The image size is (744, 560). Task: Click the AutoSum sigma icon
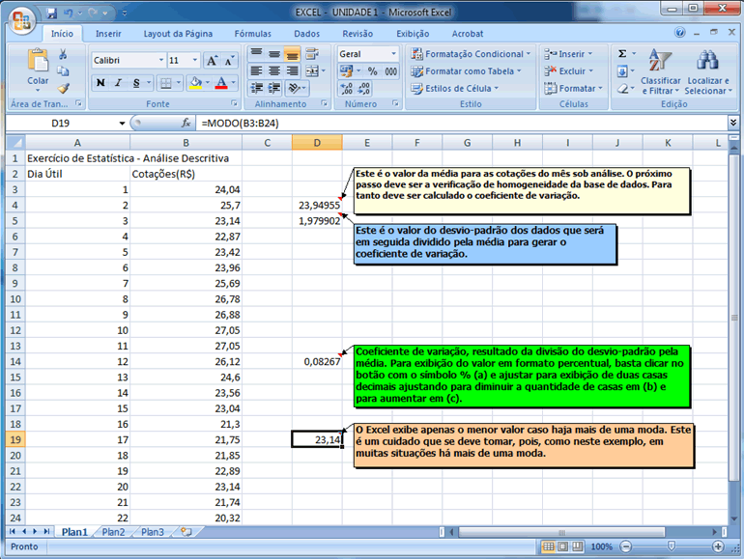tap(622, 54)
